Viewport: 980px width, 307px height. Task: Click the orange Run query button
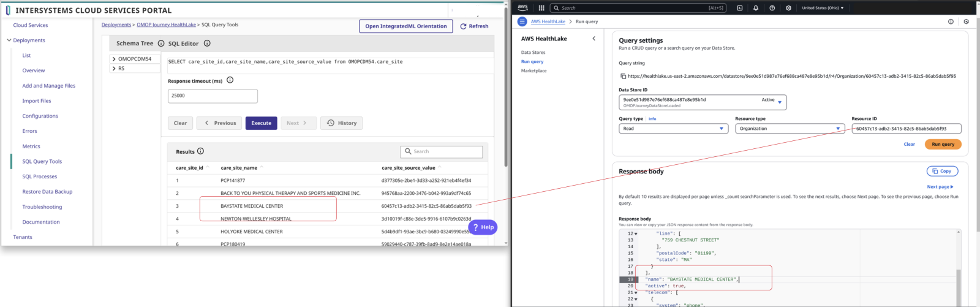tap(943, 145)
